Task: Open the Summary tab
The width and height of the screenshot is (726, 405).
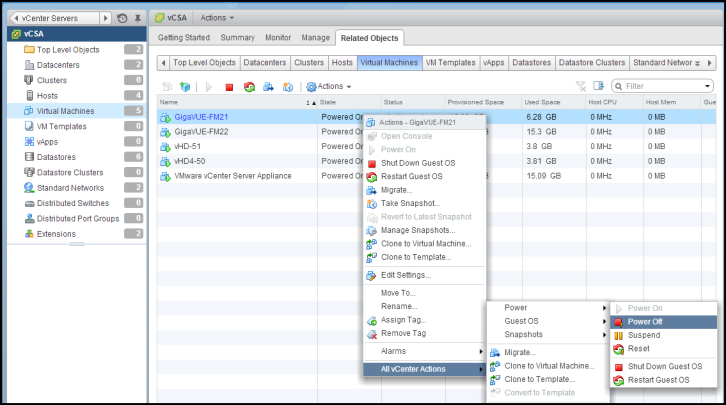Action: (x=238, y=38)
